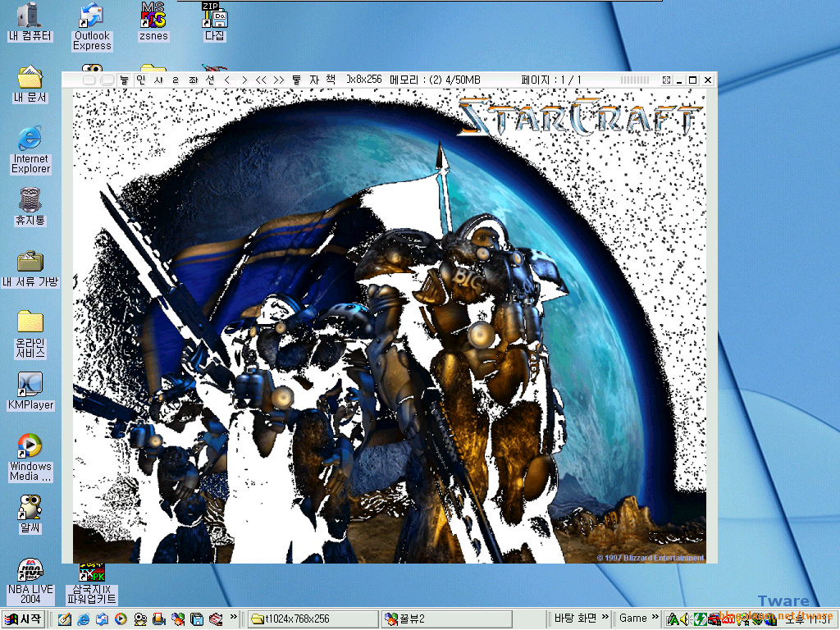Click the 툴 toolbar item in viewer
This screenshot has height=630, width=840.
(296, 80)
